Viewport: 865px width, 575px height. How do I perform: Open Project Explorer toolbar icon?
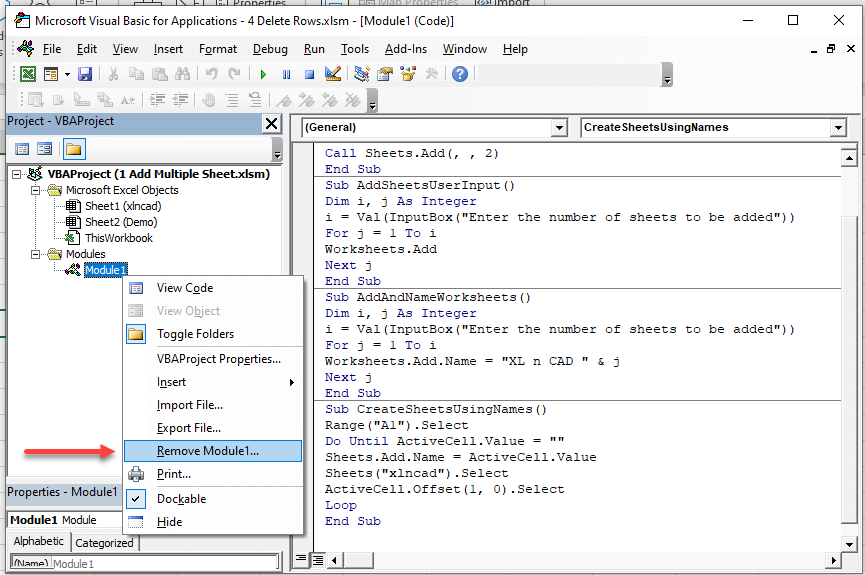tap(362, 74)
